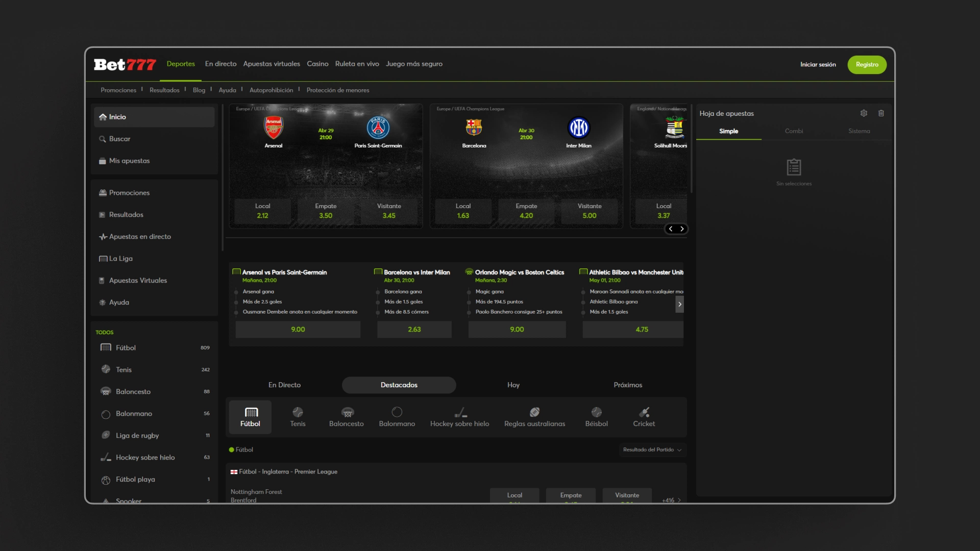The width and height of the screenshot is (980, 551).
Task: Open the Fútbol category with 809 events
Action: (x=155, y=348)
